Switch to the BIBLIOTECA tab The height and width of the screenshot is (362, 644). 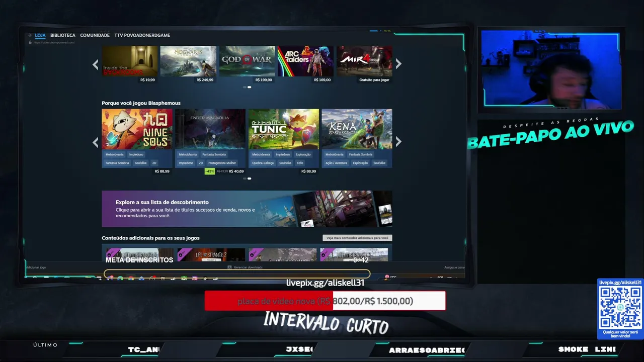coord(63,35)
